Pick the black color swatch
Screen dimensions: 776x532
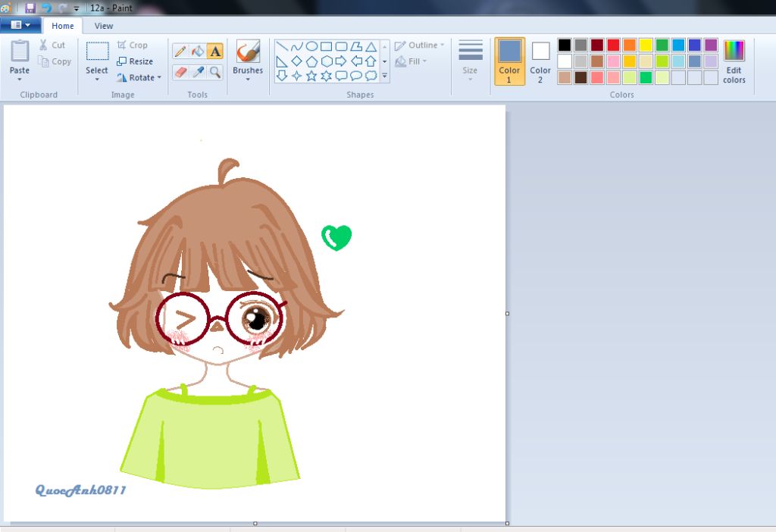[x=565, y=45]
